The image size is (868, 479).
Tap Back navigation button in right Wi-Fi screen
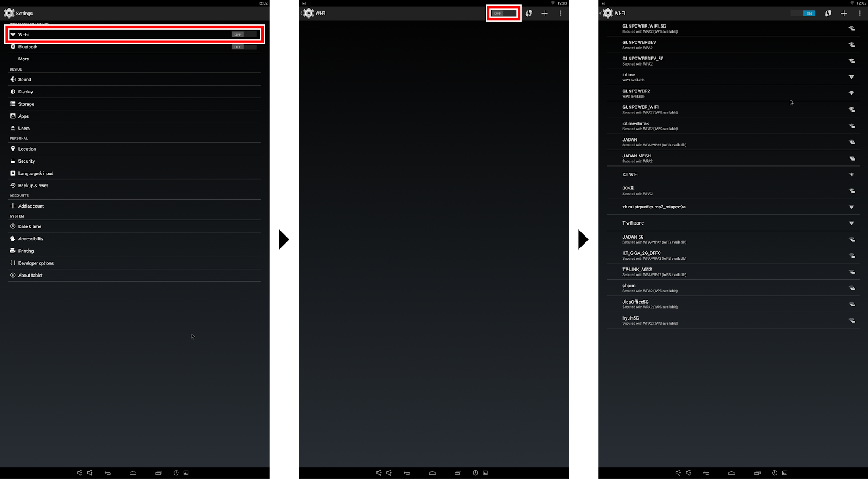tap(706, 473)
